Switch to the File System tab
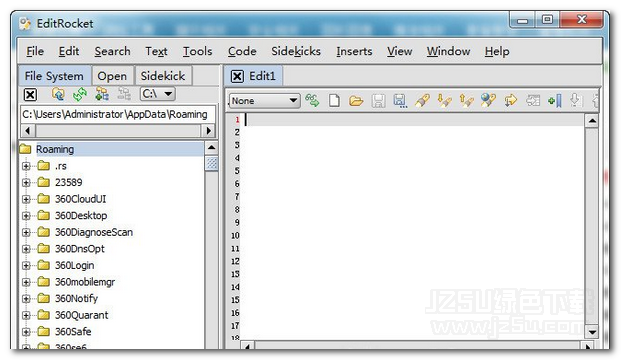Screen dimensions: 621x360 click(x=54, y=76)
